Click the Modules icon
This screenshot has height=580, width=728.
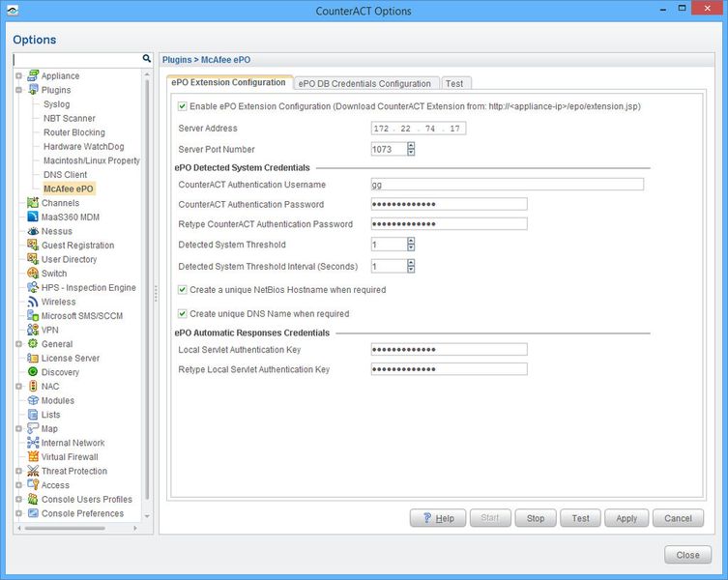[33, 400]
